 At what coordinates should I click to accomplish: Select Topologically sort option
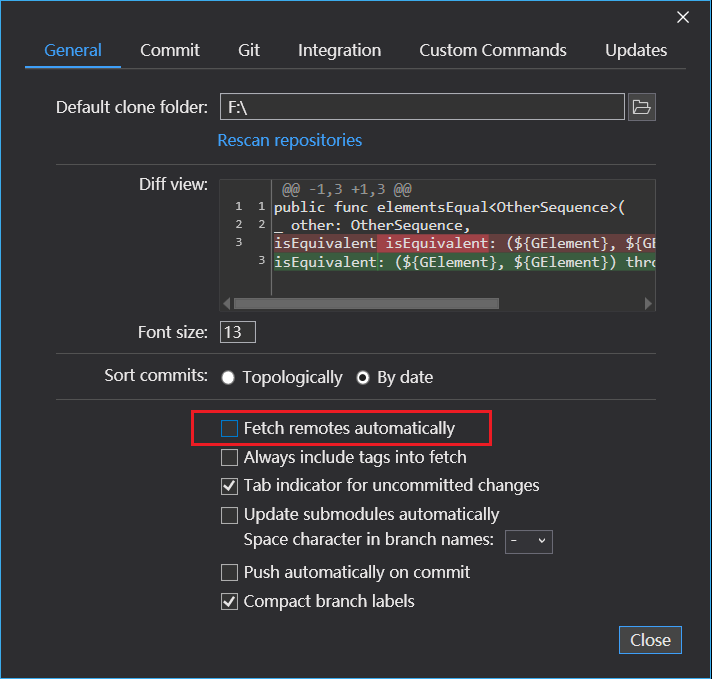point(229,378)
